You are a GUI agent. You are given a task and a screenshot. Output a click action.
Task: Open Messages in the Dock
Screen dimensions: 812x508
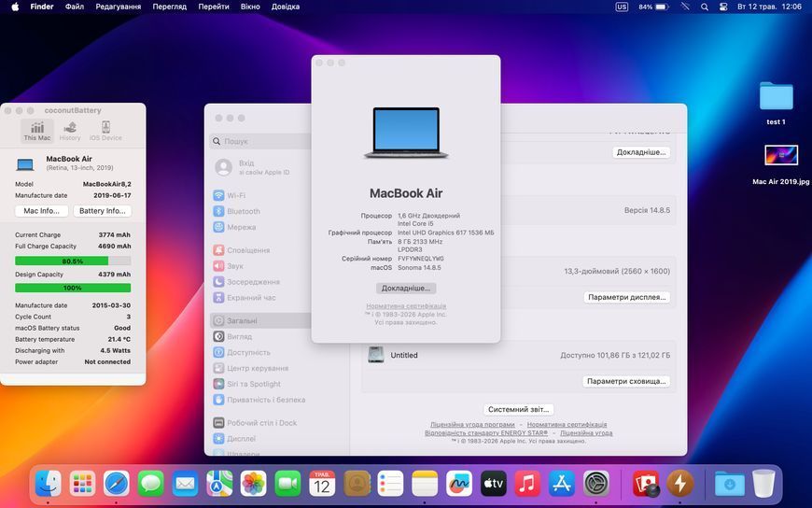tap(150, 484)
